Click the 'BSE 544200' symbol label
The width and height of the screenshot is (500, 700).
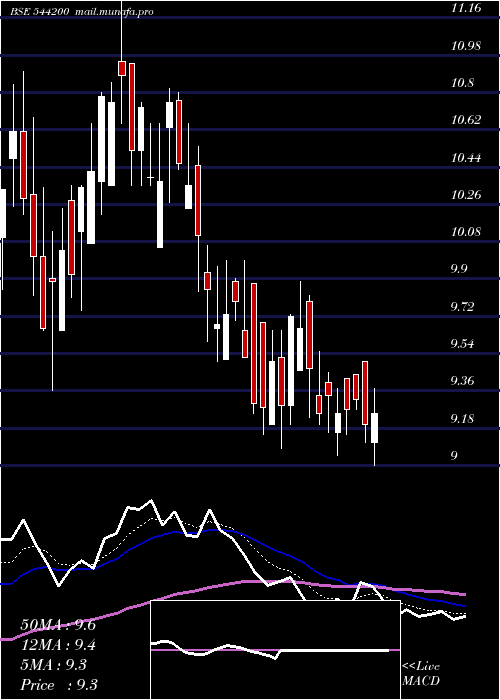tap(39, 12)
